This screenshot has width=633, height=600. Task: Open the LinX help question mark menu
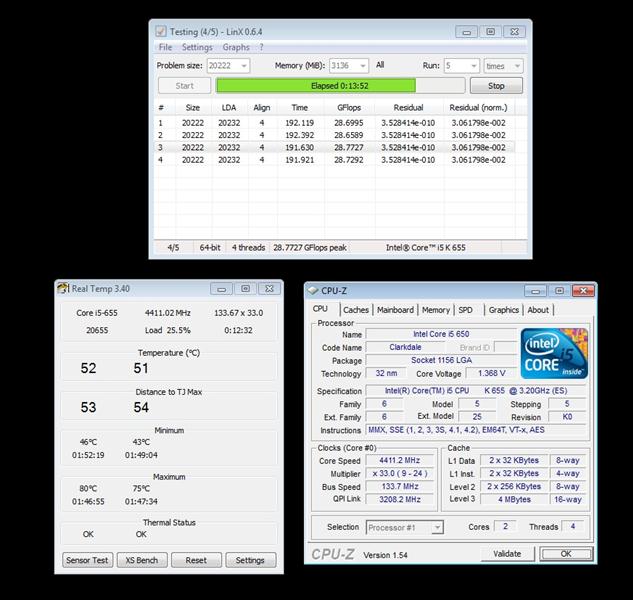(261, 47)
